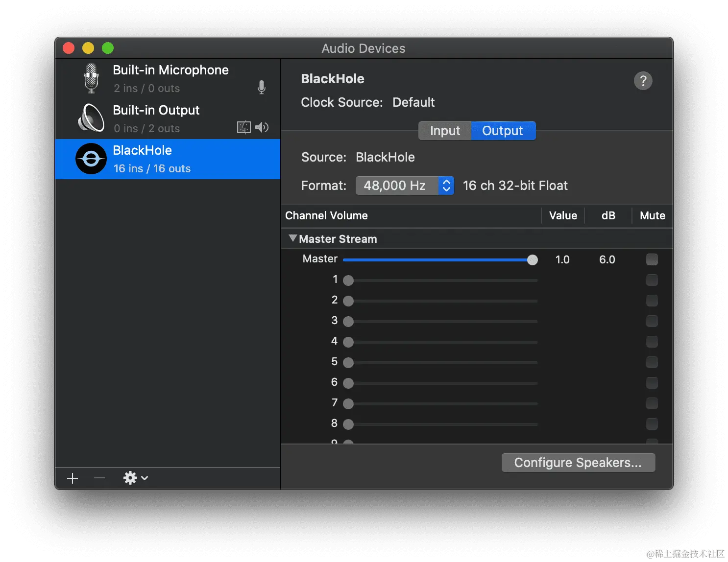The width and height of the screenshot is (728, 562).
Task: Mute the Master channel checkbox
Action: [x=652, y=259]
